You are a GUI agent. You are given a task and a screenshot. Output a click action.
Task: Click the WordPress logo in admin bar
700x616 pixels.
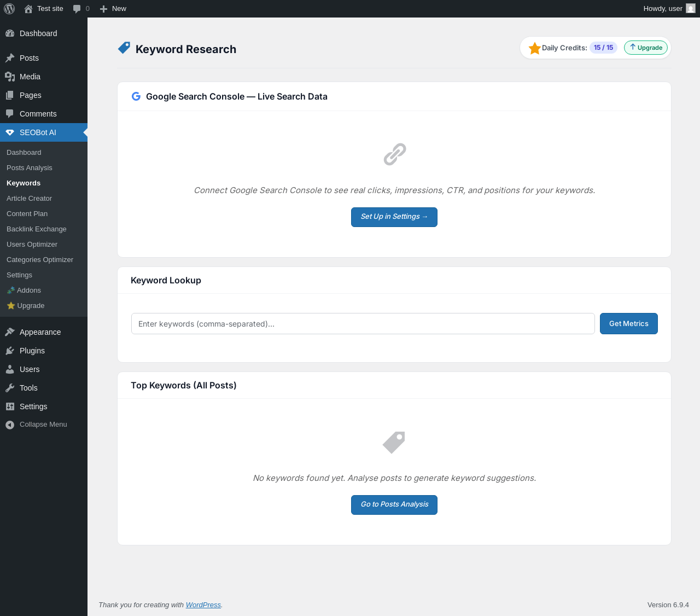[9, 9]
